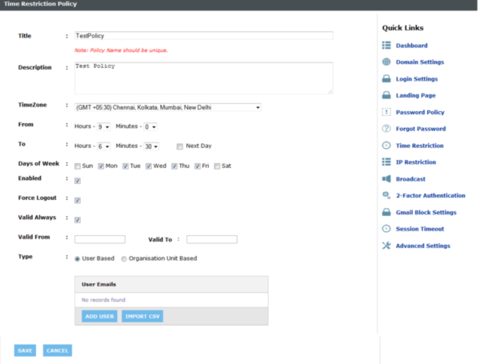Image resolution: width=480 pixels, height=364 pixels.
Task: Tick the Sun day checkbox
Action: 78,166
